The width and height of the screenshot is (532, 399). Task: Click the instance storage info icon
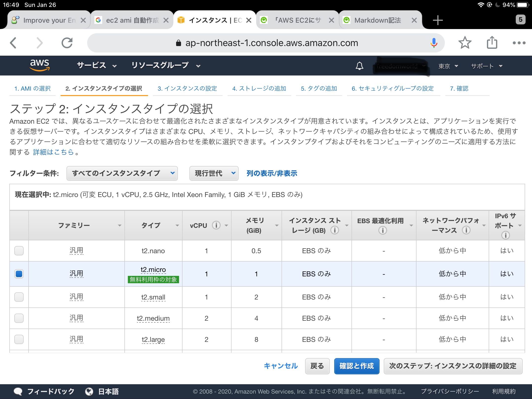point(334,230)
